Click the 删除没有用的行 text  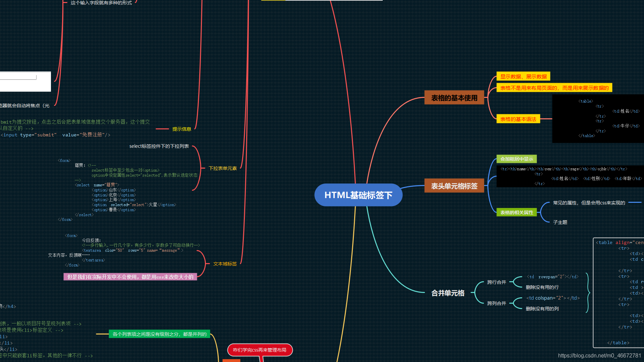click(542, 287)
